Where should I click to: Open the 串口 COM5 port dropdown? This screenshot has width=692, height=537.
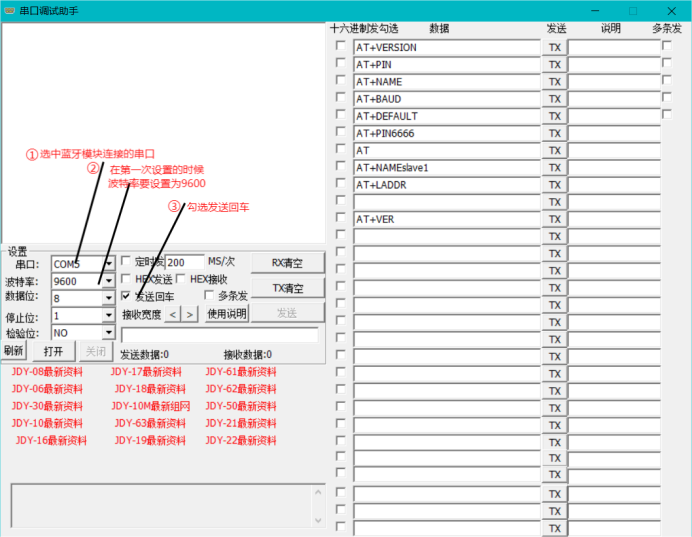109,264
